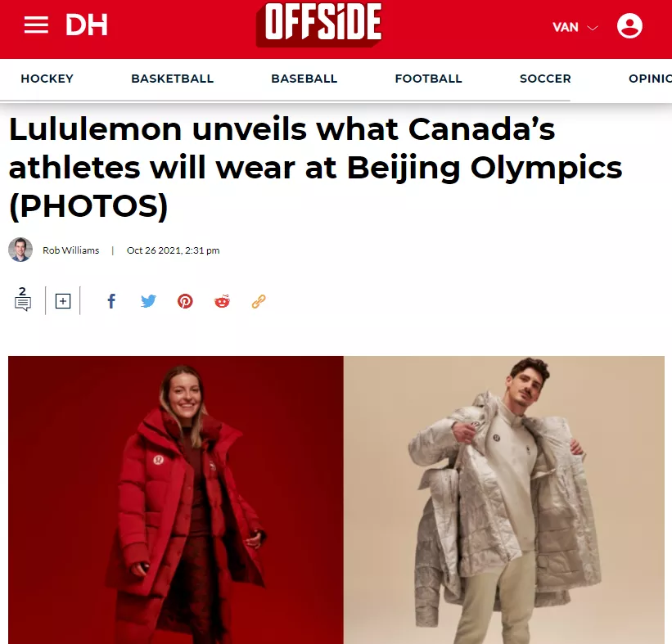This screenshot has height=644, width=672.
Task: Open the user account profile icon
Action: [629, 25]
